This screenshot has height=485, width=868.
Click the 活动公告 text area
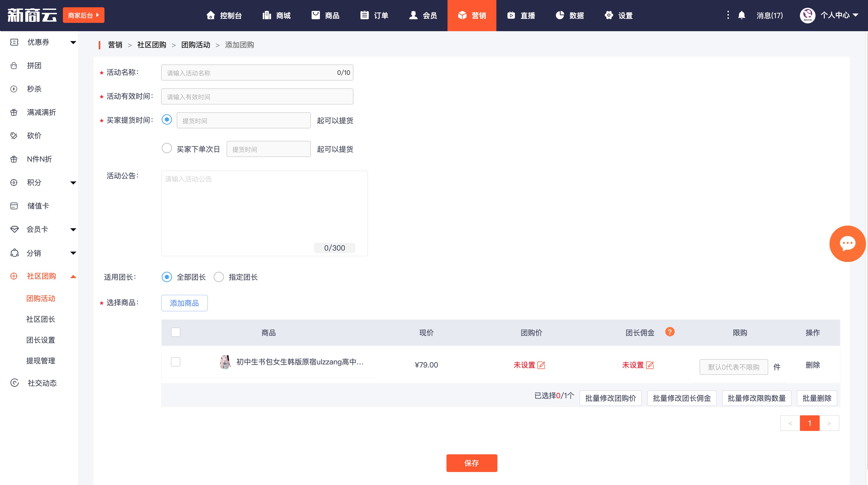[264, 213]
